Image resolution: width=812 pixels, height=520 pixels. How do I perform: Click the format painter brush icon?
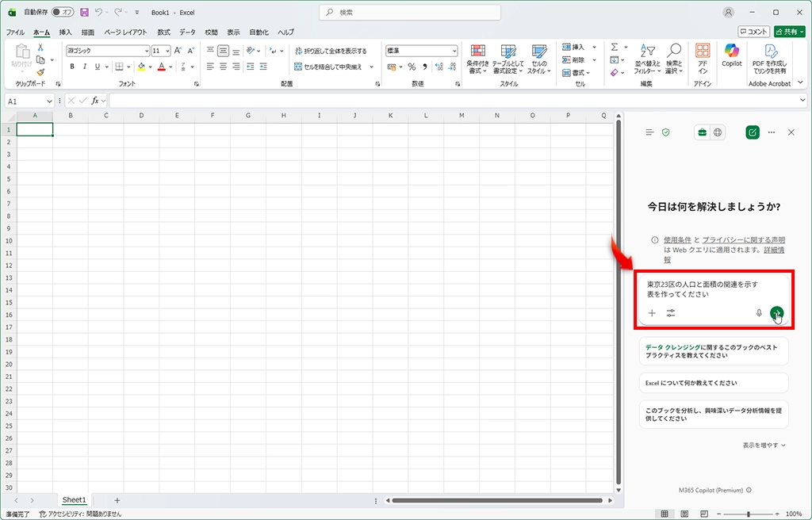(x=40, y=72)
